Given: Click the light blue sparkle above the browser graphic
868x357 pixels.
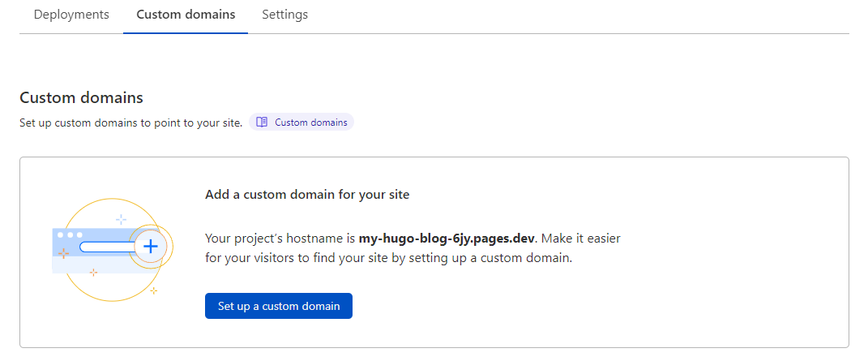Looking at the screenshot, I should [121, 219].
